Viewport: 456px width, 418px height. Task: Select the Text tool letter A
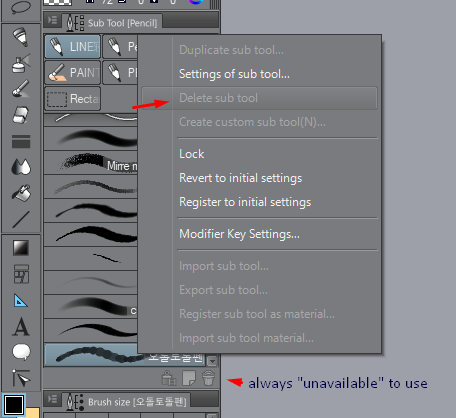pyautogui.click(x=21, y=326)
